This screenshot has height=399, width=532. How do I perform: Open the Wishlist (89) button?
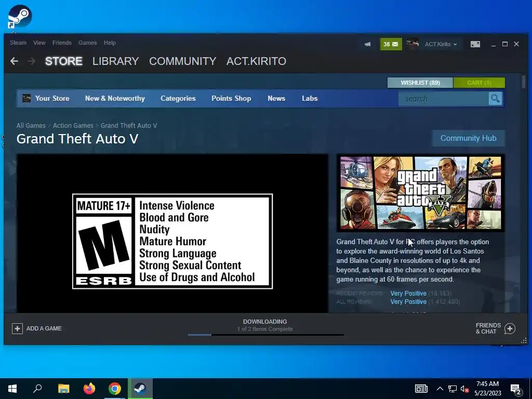pyautogui.click(x=420, y=83)
